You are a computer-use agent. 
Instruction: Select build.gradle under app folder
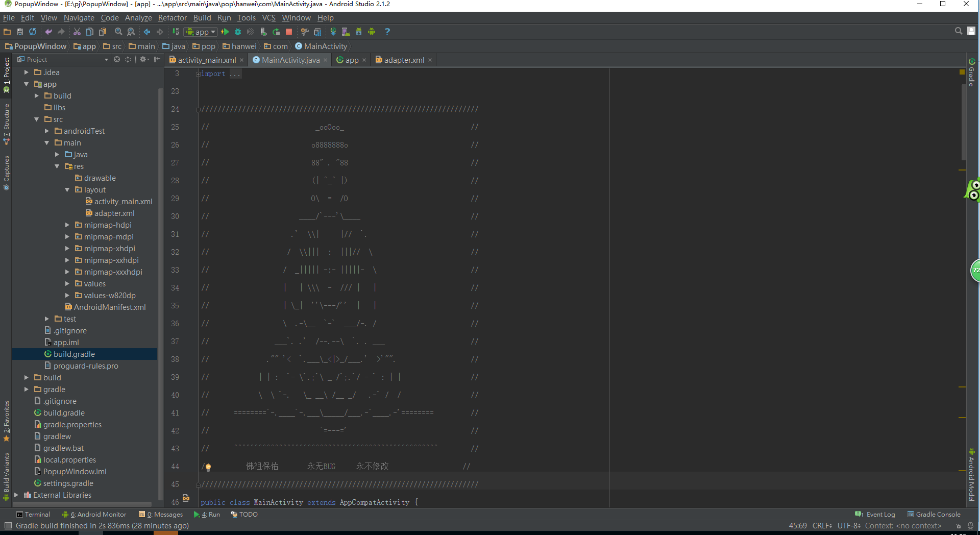click(85, 354)
